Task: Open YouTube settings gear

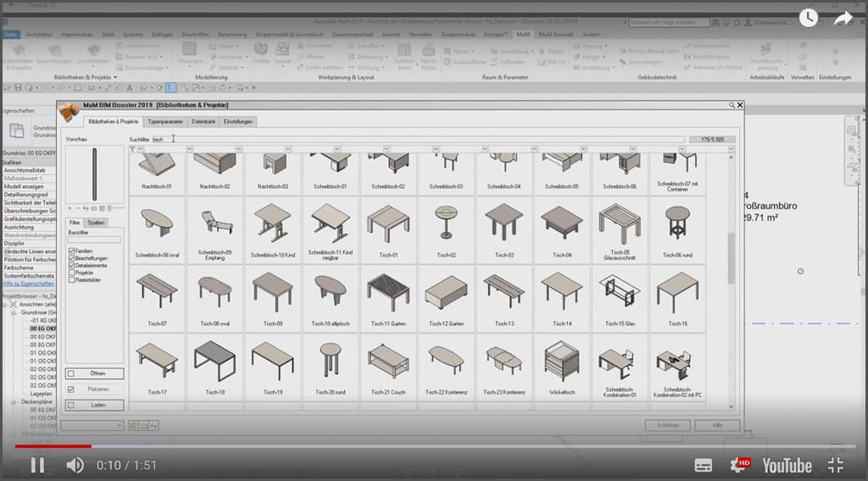Action: pos(738,465)
